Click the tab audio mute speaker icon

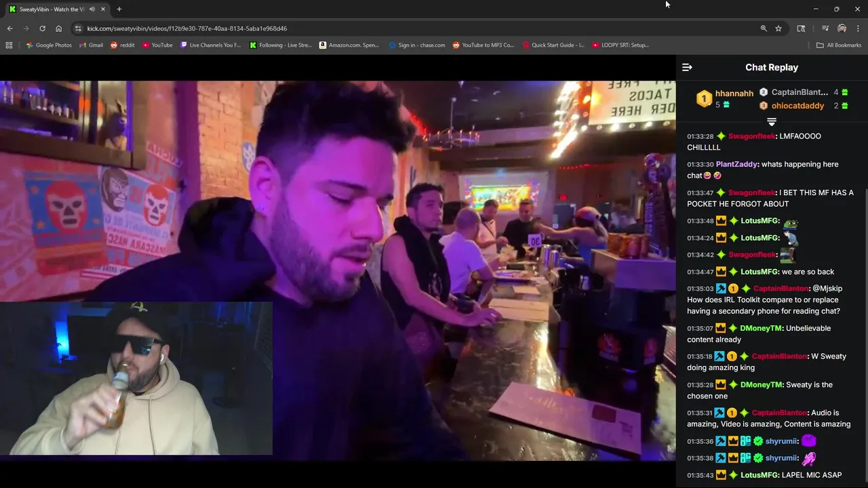92,9
